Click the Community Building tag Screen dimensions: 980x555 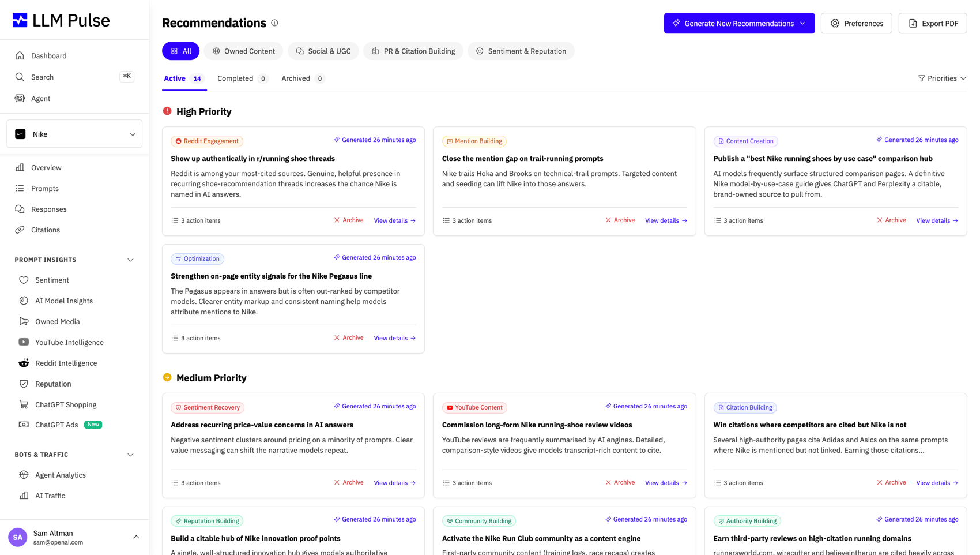(x=479, y=522)
